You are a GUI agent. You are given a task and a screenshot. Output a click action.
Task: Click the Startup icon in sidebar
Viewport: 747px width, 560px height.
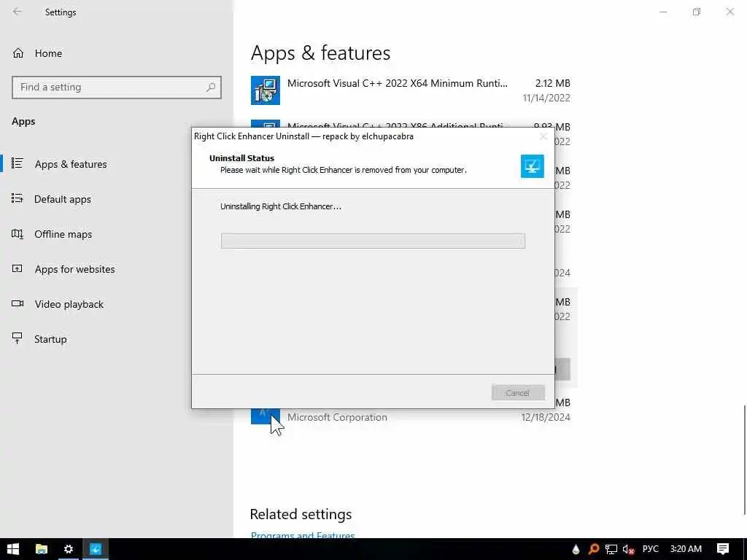pyautogui.click(x=18, y=338)
